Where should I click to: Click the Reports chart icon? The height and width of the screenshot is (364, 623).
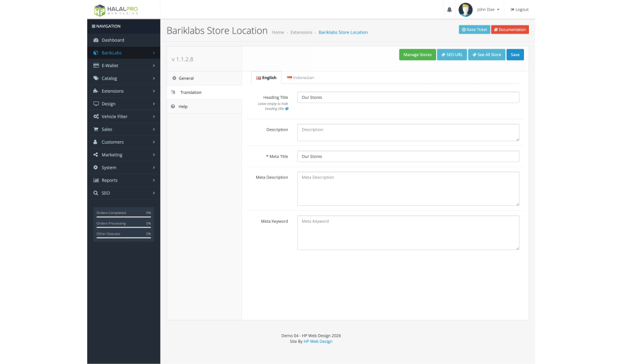[96, 180]
